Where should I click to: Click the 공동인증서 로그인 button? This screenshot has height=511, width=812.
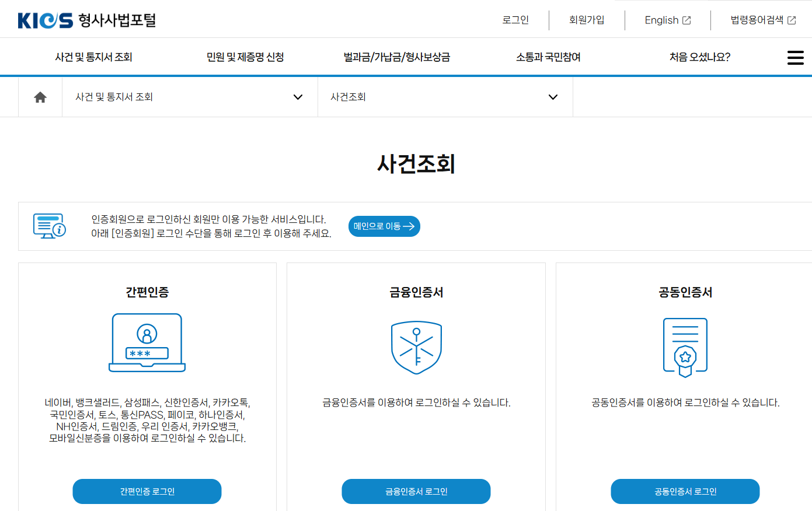coord(685,491)
